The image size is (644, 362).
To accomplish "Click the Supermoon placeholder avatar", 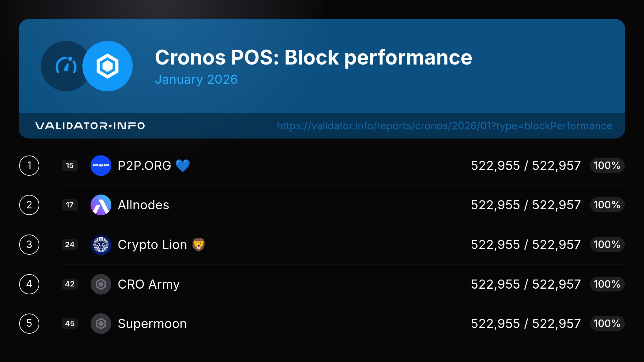I will (x=101, y=324).
